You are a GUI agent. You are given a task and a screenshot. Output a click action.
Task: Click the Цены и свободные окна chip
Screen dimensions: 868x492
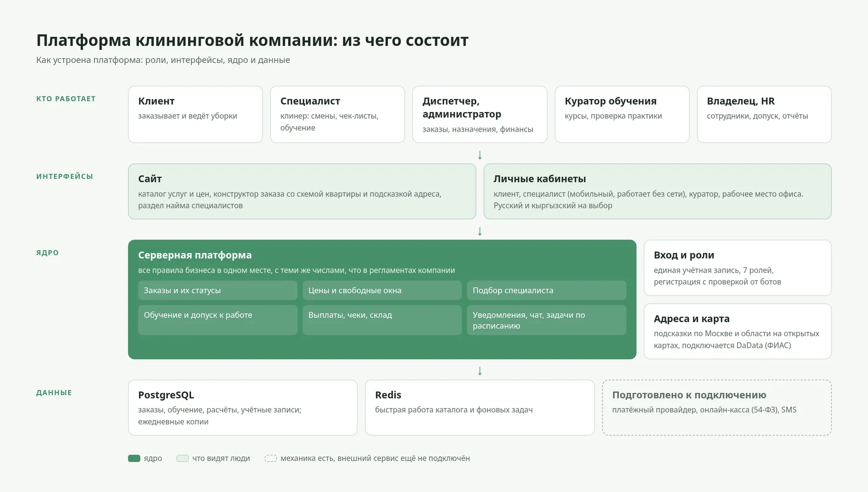click(x=382, y=290)
